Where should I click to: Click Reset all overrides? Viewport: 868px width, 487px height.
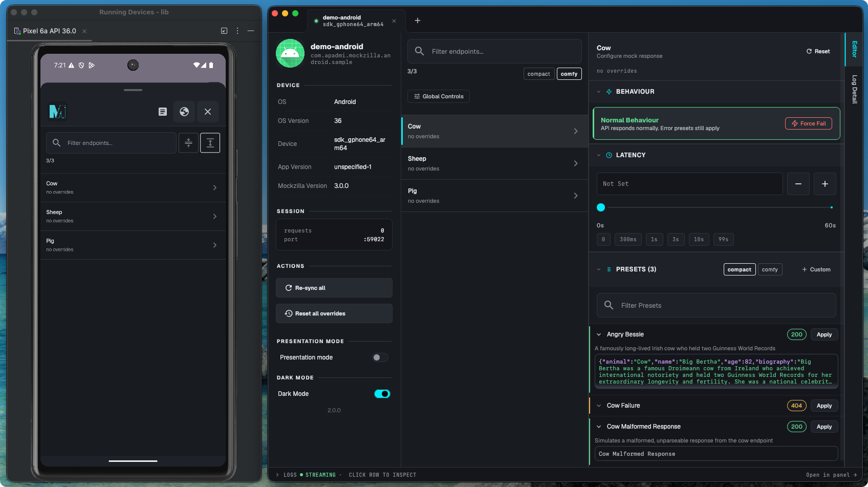pos(334,313)
